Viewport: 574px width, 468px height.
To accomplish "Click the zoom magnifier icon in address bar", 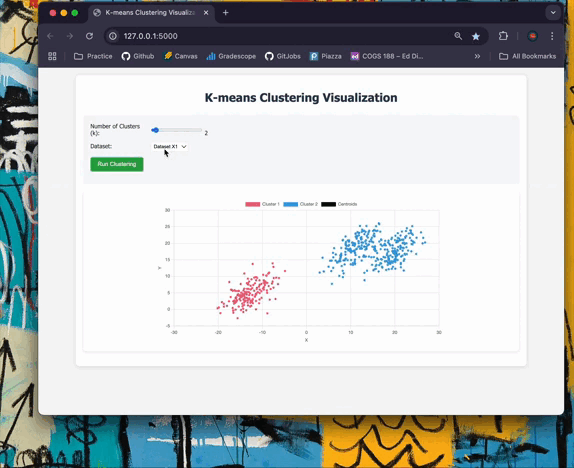I will click(458, 36).
